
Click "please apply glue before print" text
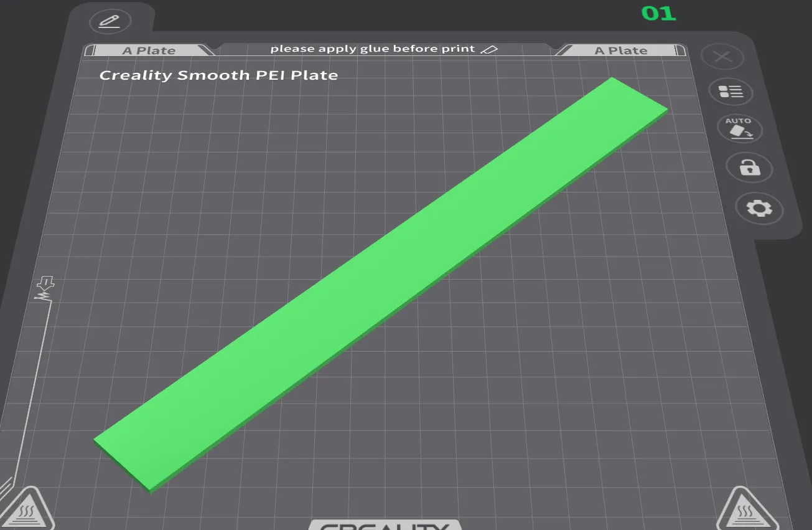coord(372,49)
